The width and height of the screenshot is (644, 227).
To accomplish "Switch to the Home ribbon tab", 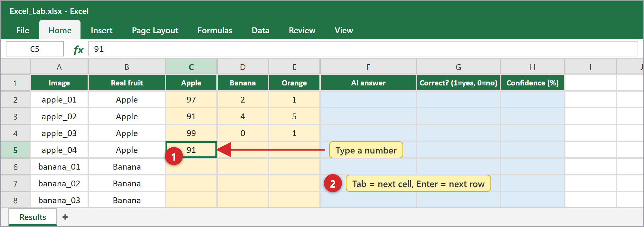I will (60, 30).
